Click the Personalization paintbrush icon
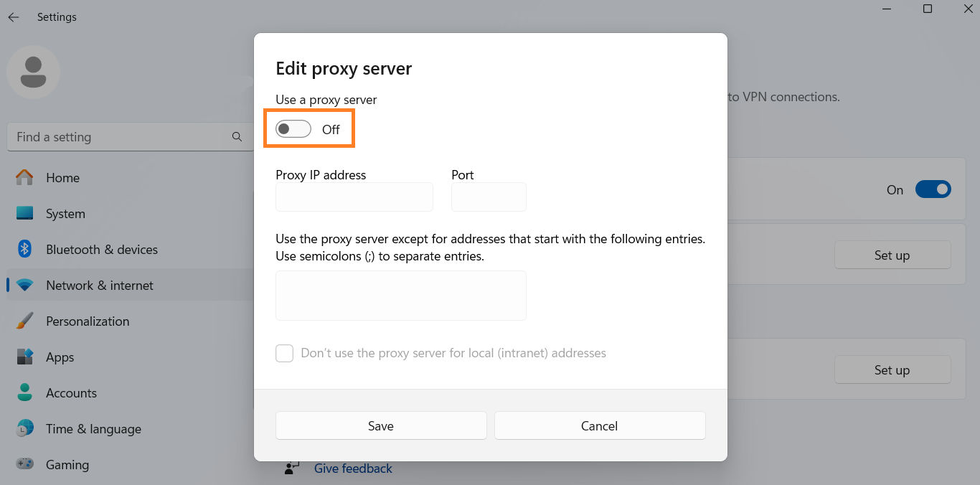Image resolution: width=980 pixels, height=485 pixels. [x=24, y=321]
